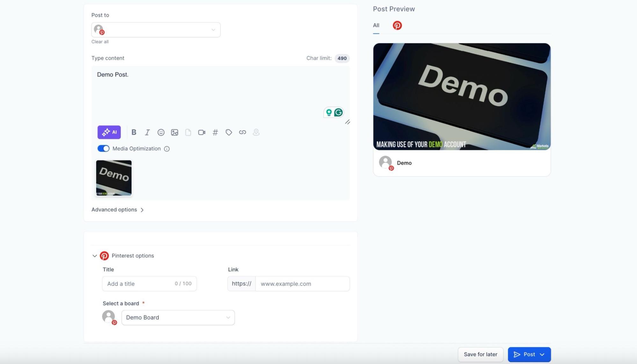637x364 pixels.
Task: Click Clear all link
Action: (x=100, y=42)
